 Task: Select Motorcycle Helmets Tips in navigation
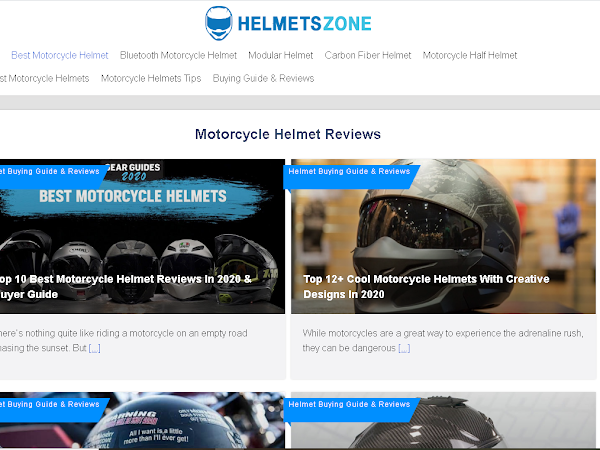pyautogui.click(x=151, y=78)
